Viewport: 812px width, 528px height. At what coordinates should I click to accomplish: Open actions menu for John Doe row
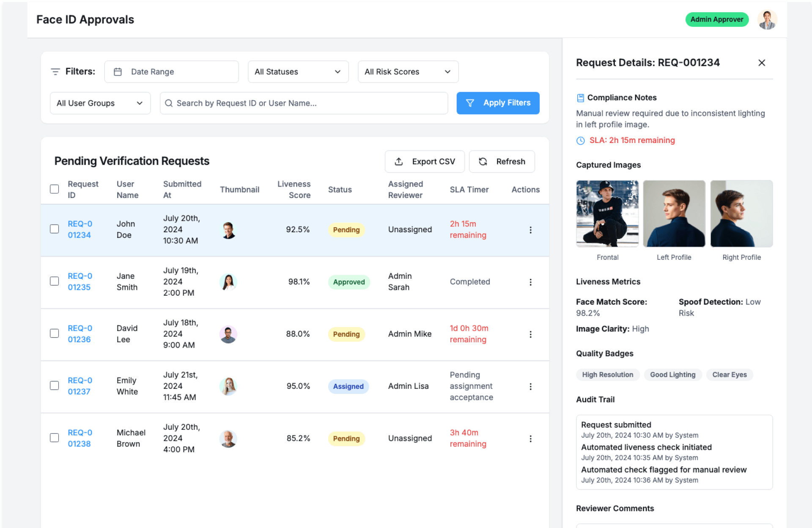530,230
